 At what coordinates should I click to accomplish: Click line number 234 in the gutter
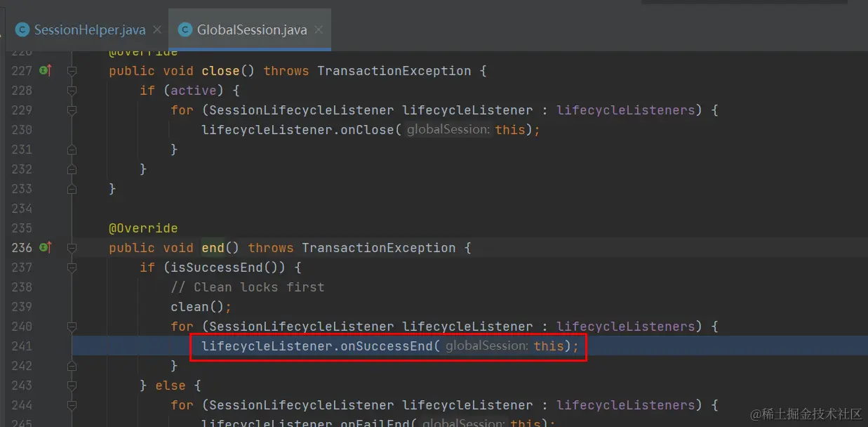tap(22, 209)
